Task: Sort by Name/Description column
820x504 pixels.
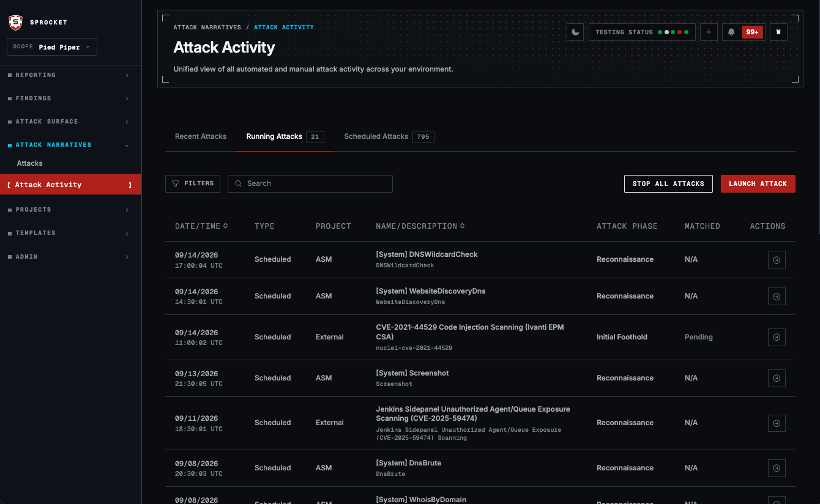Action: (420, 226)
